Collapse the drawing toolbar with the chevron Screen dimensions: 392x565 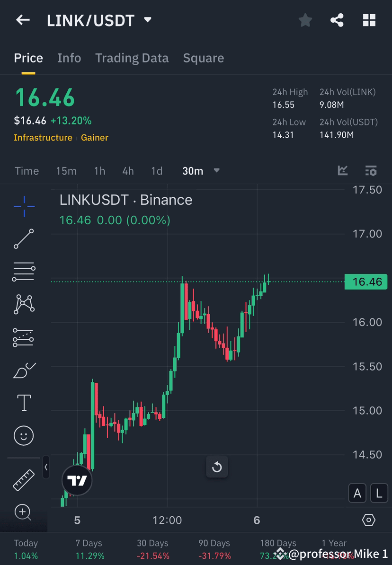pyautogui.click(x=46, y=468)
